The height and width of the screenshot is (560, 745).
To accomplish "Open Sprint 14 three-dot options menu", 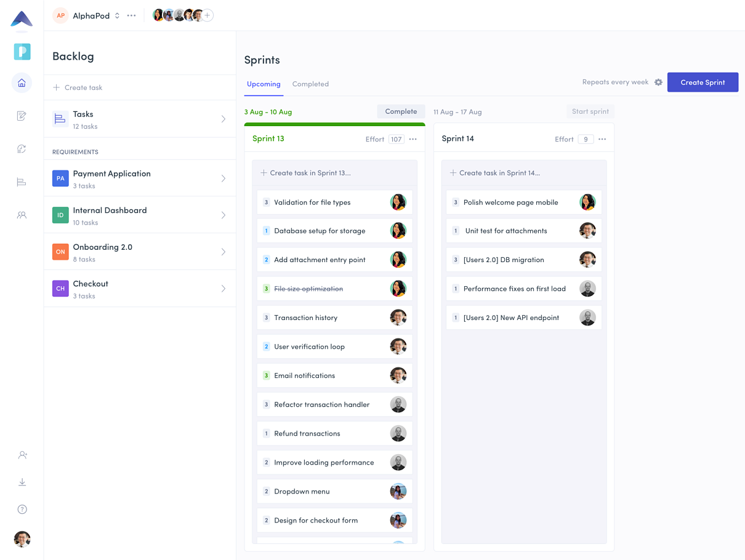I will point(602,139).
